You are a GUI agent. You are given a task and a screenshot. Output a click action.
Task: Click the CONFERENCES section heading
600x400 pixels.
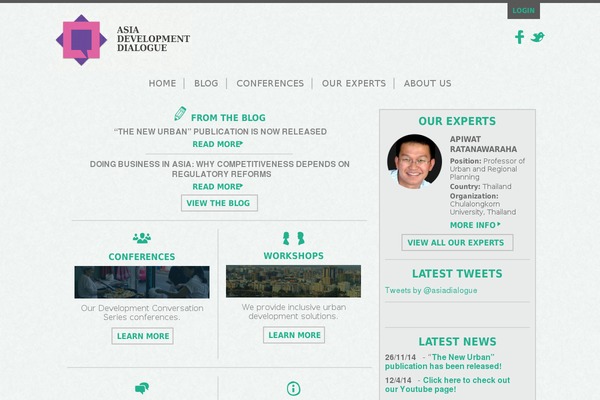pyautogui.click(x=142, y=257)
